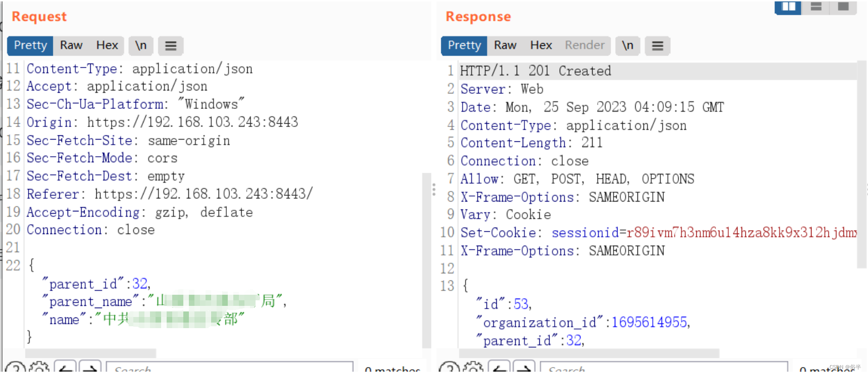Viewport: 868px width, 374px height.
Task: Click Connection: close in Request
Action: tap(91, 230)
